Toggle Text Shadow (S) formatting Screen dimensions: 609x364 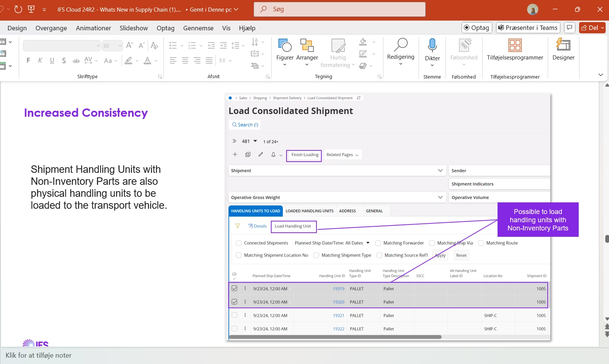64,60
